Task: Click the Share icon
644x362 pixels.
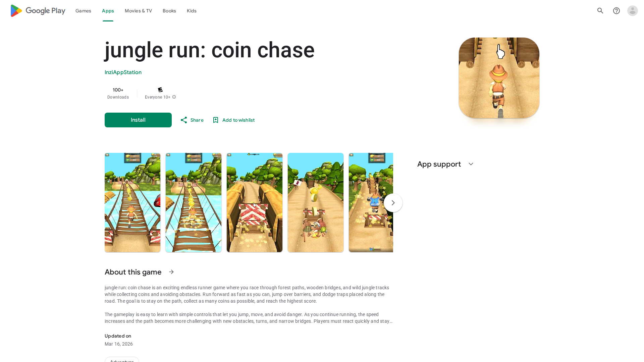Action: [x=183, y=120]
